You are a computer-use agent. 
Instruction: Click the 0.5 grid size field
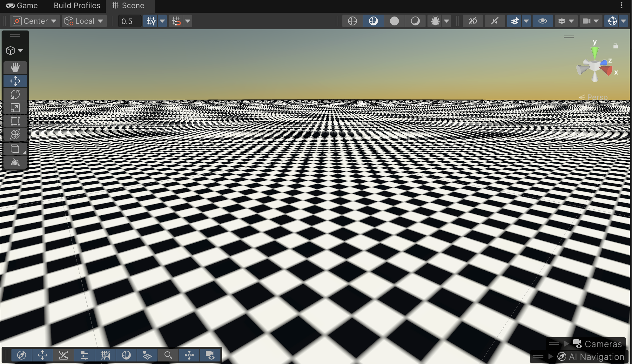click(x=130, y=21)
